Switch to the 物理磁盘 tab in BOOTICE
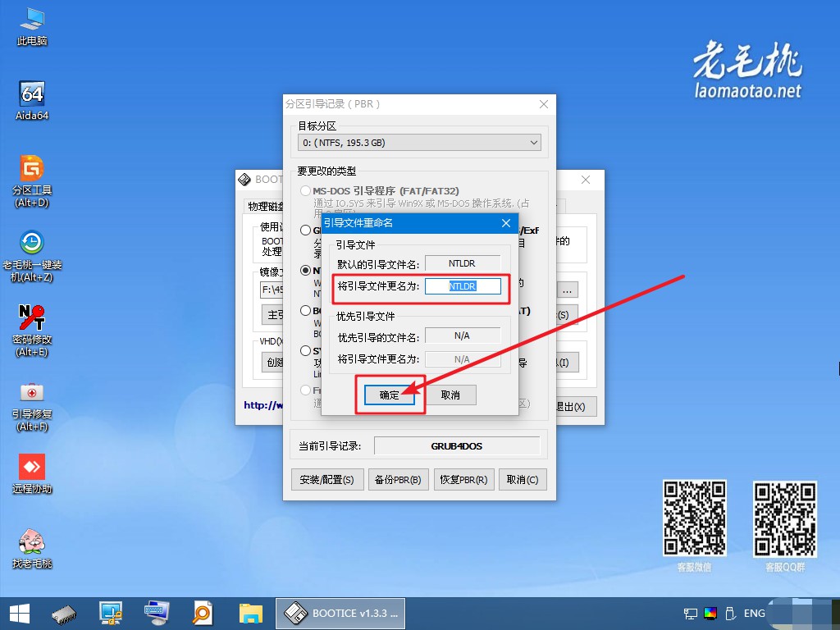This screenshot has width=840, height=630. click(x=265, y=206)
